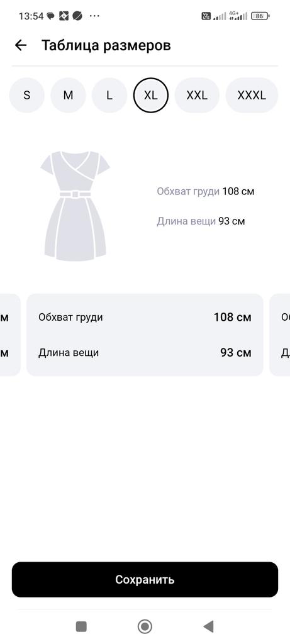Tap the Таблица размеров title
290x644 pixels.
point(106,45)
